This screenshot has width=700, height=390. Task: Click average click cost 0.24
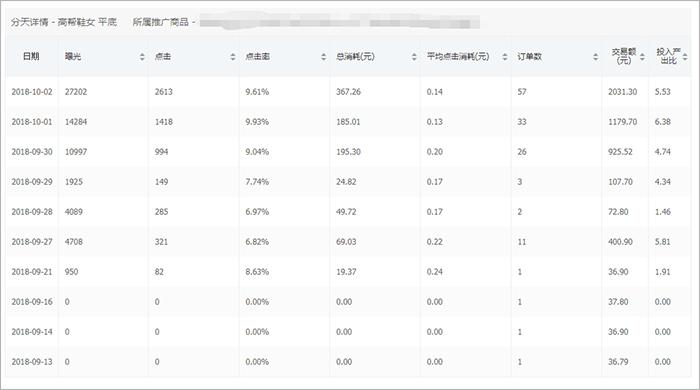[x=434, y=272]
